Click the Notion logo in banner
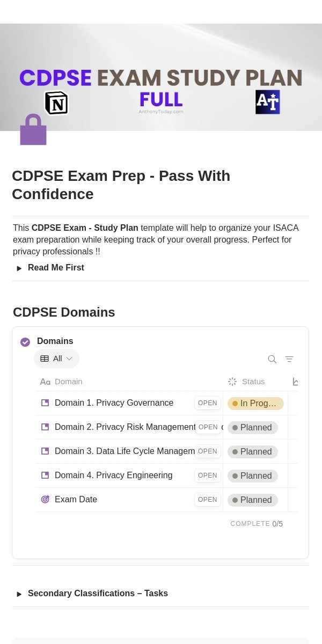The width and height of the screenshot is (322, 644). click(56, 103)
